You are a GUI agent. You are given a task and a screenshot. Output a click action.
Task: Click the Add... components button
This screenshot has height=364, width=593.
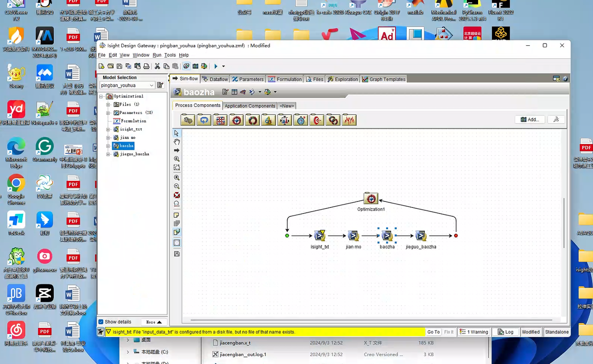pyautogui.click(x=530, y=119)
